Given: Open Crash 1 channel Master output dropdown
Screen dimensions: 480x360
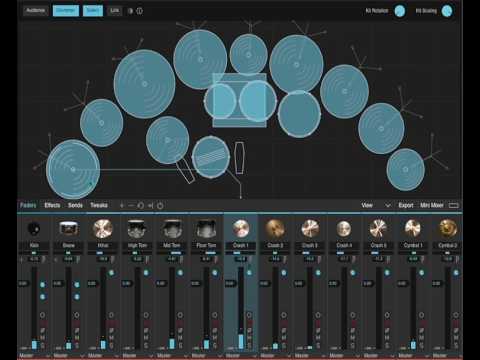Looking at the screenshot, I should (x=241, y=356).
